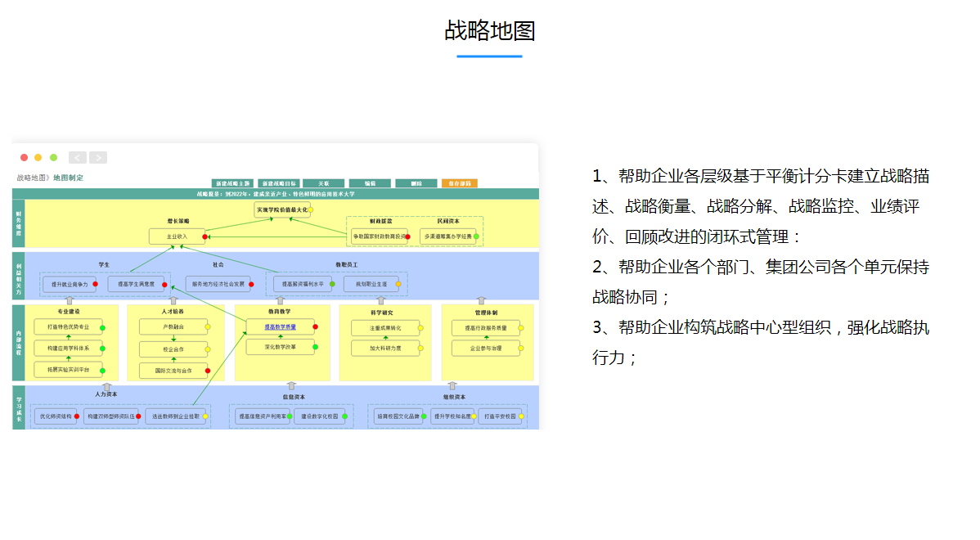Image resolution: width=980 pixels, height=540 pixels.
Task: Select the 深化教学改革 node
Action: pyautogui.click(x=280, y=347)
